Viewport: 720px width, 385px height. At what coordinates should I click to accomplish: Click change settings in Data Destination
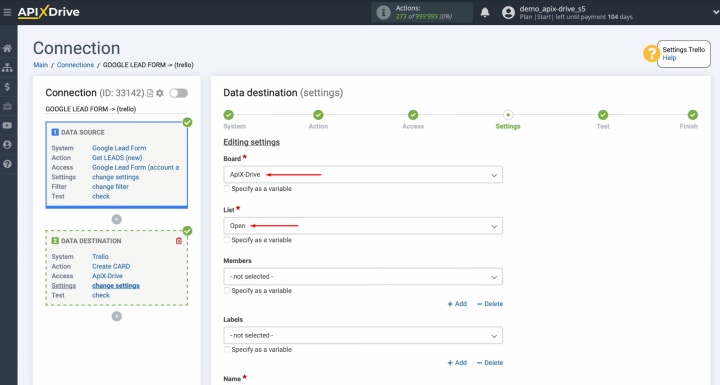(116, 285)
